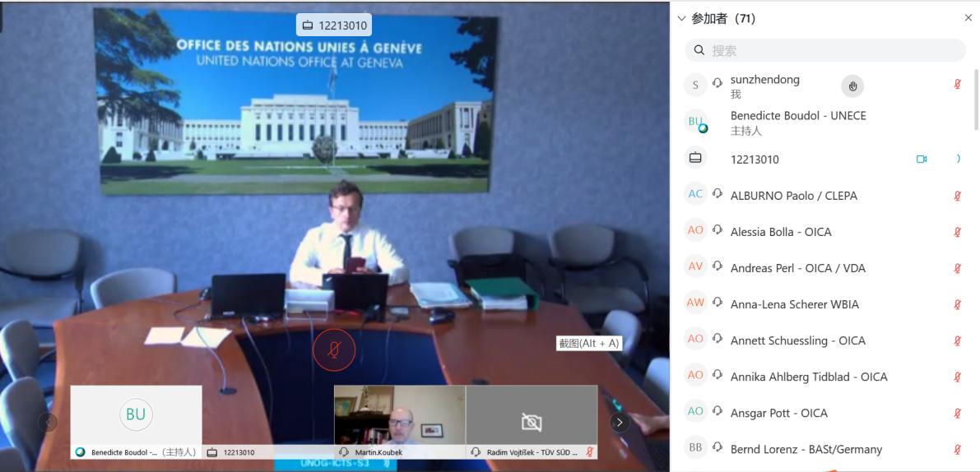Click the video camera icon for 12213010
Image resolution: width=980 pixels, height=472 pixels.
pyautogui.click(x=922, y=160)
